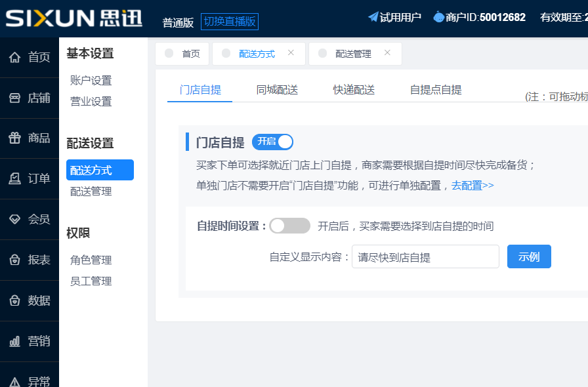This screenshot has height=387, width=588.
Task: Disable the 门店自提 switch
Action: pos(272,142)
